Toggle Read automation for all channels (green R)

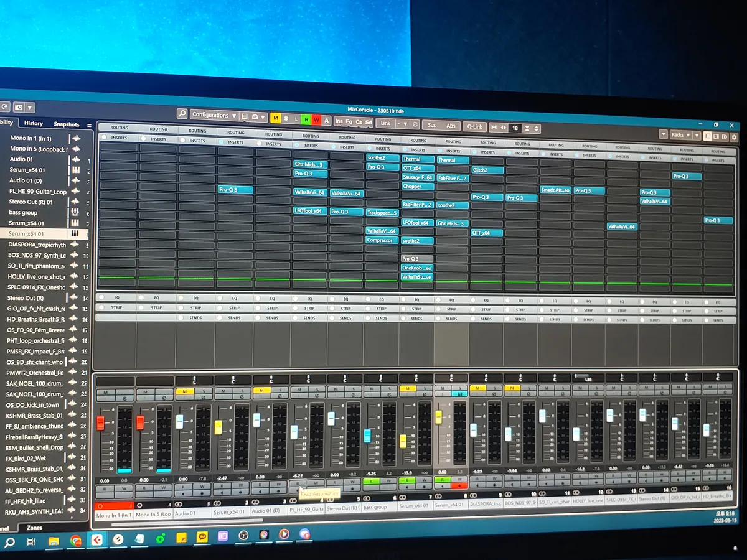pyautogui.click(x=306, y=119)
